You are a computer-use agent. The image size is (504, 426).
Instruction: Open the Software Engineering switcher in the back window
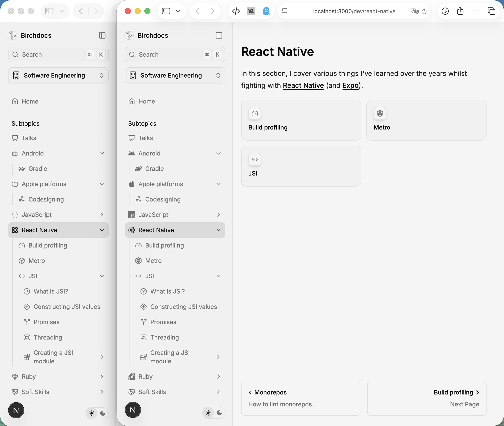point(58,75)
